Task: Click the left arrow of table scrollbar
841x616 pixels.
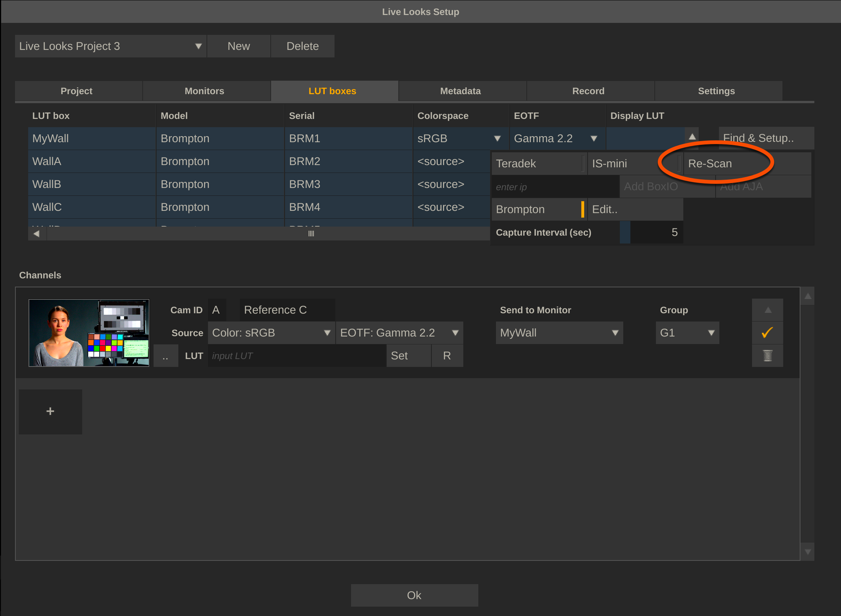Action: pos(37,233)
